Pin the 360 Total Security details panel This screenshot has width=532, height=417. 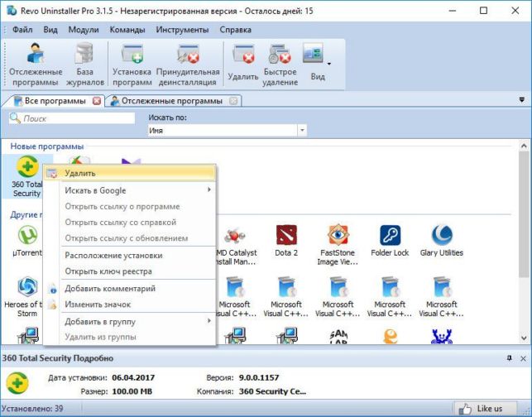pyautogui.click(x=510, y=358)
